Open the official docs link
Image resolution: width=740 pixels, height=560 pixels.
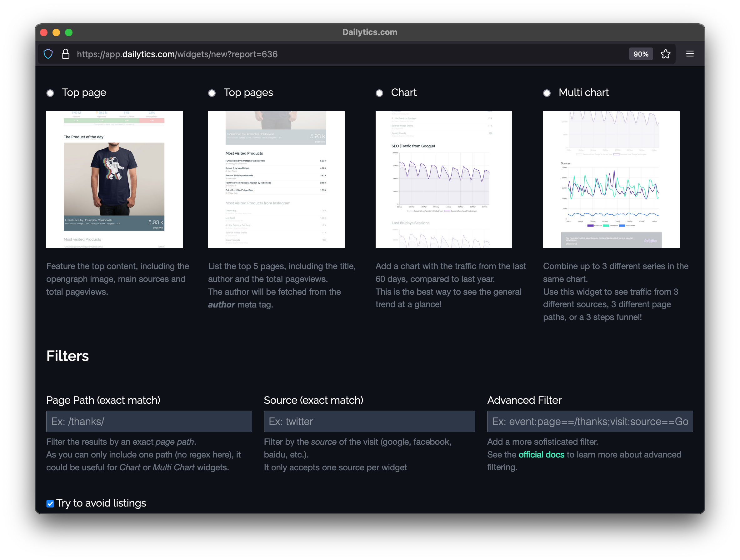[541, 455]
